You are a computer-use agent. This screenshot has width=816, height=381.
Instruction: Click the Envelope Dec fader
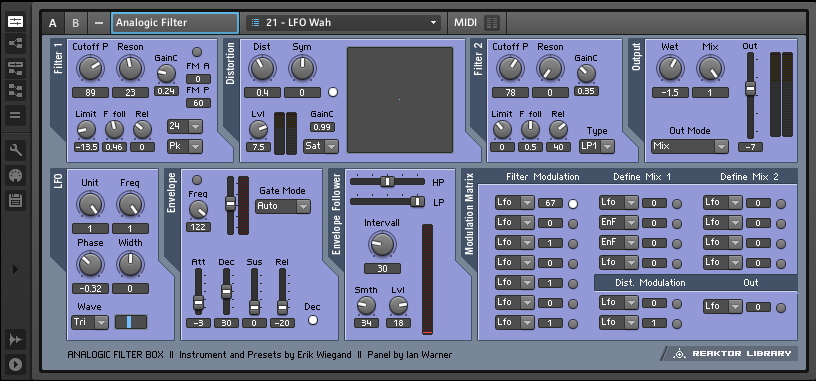pyautogui.click(x=226, y=291)
